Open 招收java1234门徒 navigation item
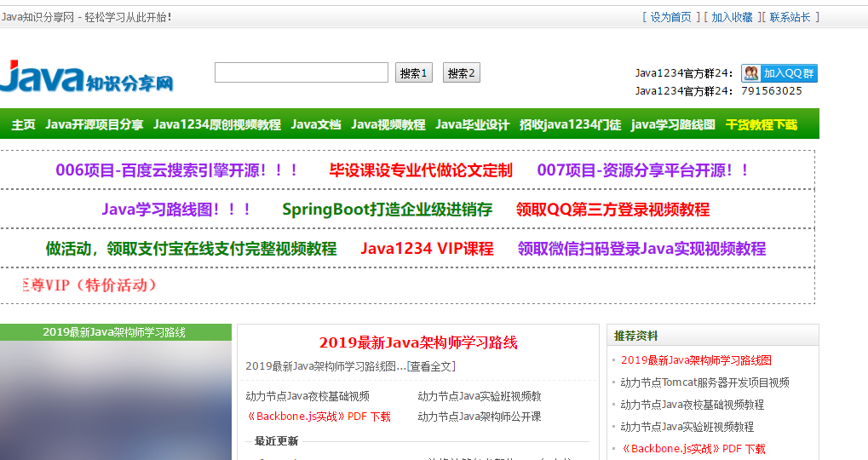 (570, 124)
